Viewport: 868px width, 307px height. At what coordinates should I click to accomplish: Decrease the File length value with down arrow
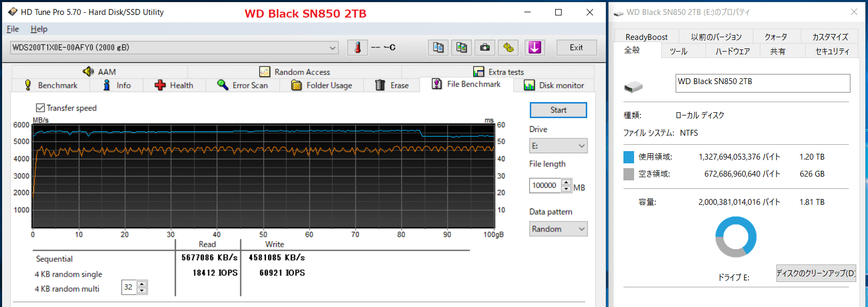(x=566, y=189)
